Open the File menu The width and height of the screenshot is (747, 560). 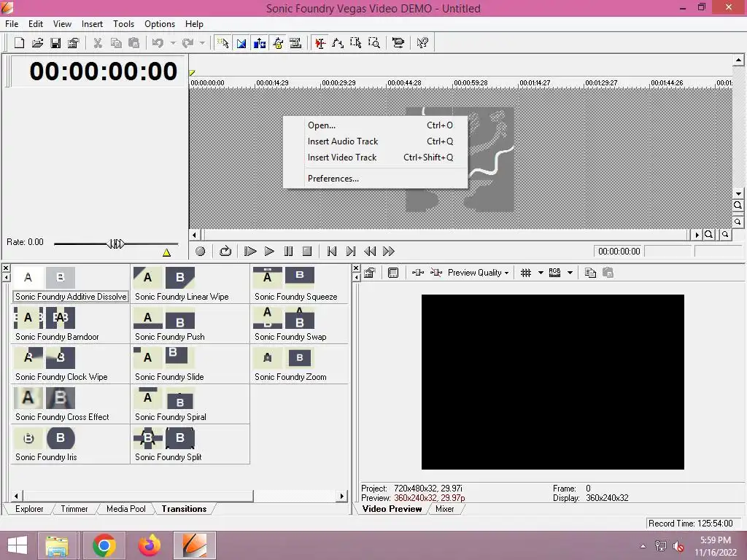pyautogui.click(x=12, y=24)
